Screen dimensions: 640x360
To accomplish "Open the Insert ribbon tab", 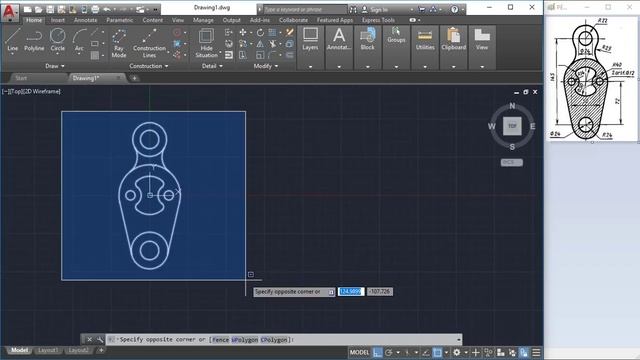I will tap(58, 20).
